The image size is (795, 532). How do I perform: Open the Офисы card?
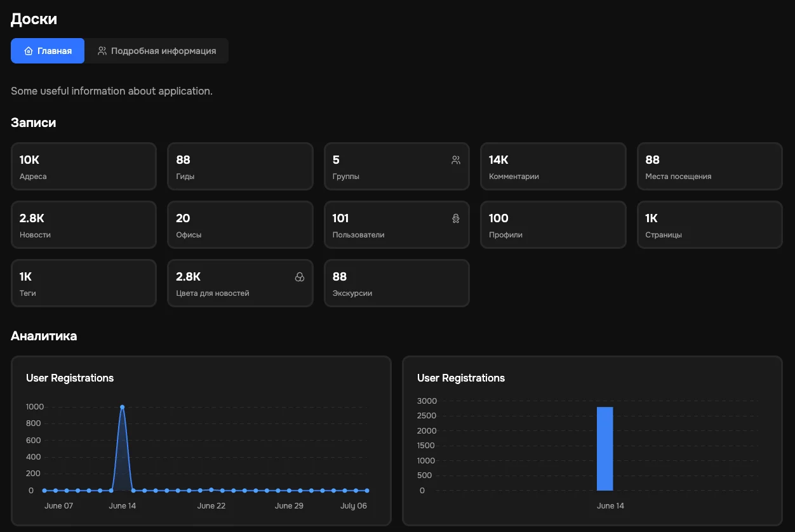(x=240, y=225)
